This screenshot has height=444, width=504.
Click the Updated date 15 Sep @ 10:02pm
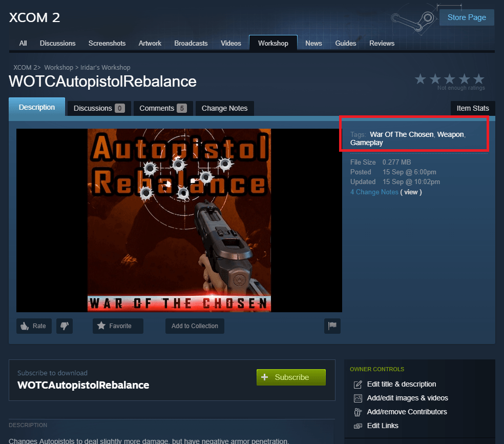(411, 182)
